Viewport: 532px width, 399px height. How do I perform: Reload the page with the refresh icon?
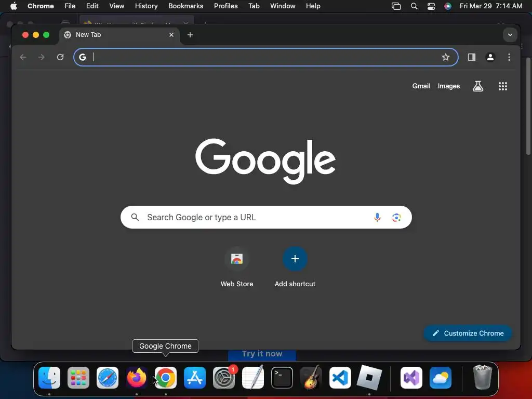pyautogui.click(x=60, y=57)
